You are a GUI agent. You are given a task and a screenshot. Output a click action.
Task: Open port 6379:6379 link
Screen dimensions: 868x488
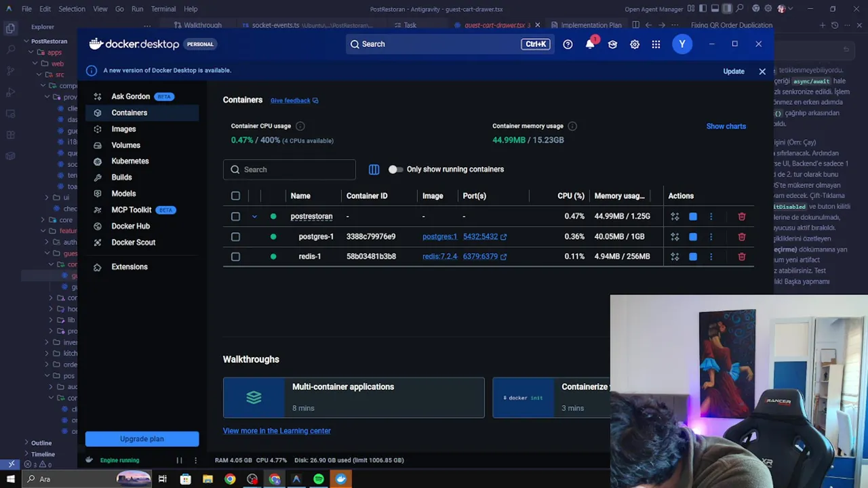point(484,257)
